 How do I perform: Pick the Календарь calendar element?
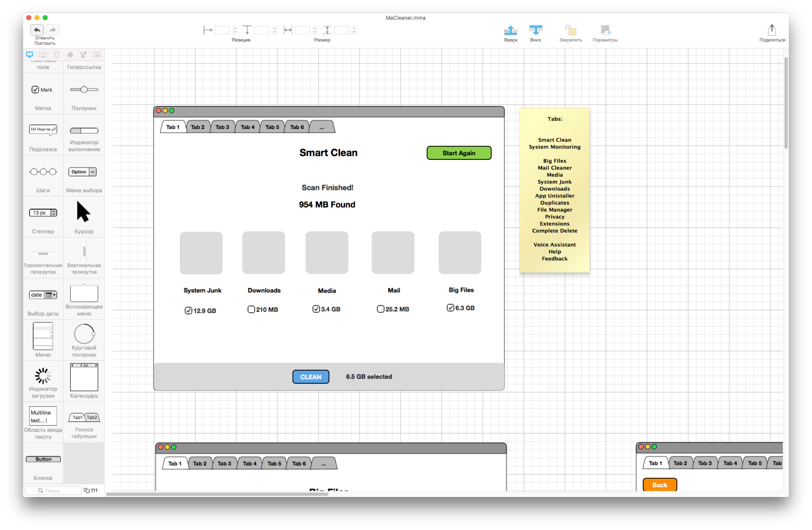click(84, 381)
